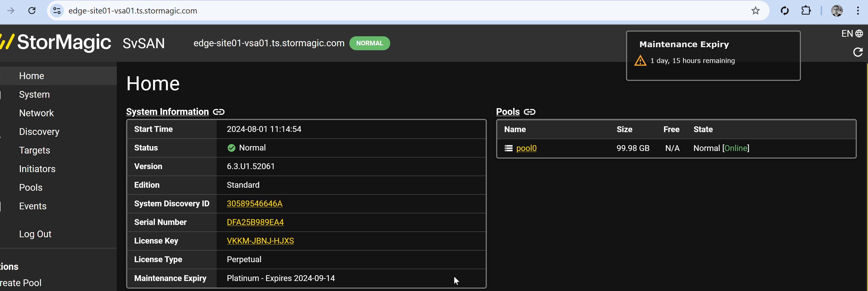Image resolution: width=868 pixels, height=291 pixels.
Task: Open Discovery in the sidebar
Action: coord(39,132)
